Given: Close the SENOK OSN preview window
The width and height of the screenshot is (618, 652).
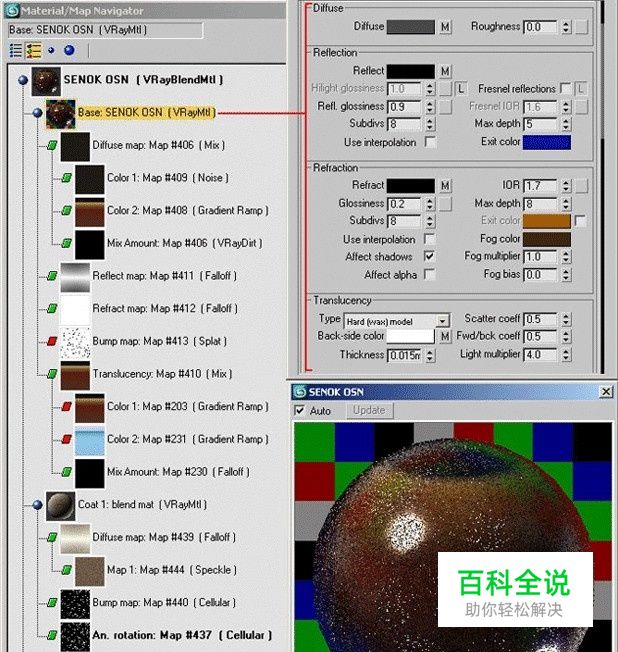Looking at the screenshot, I should coord(606,392).
